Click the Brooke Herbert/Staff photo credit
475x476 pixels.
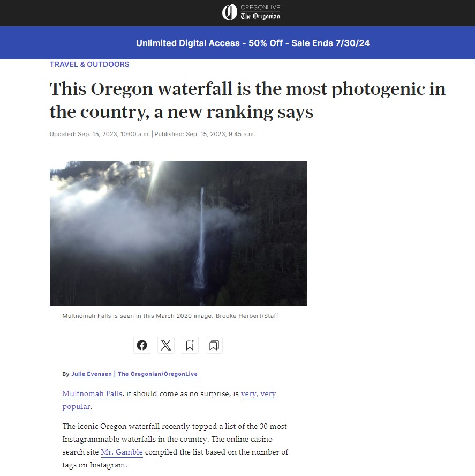click(x=247, y=316)
